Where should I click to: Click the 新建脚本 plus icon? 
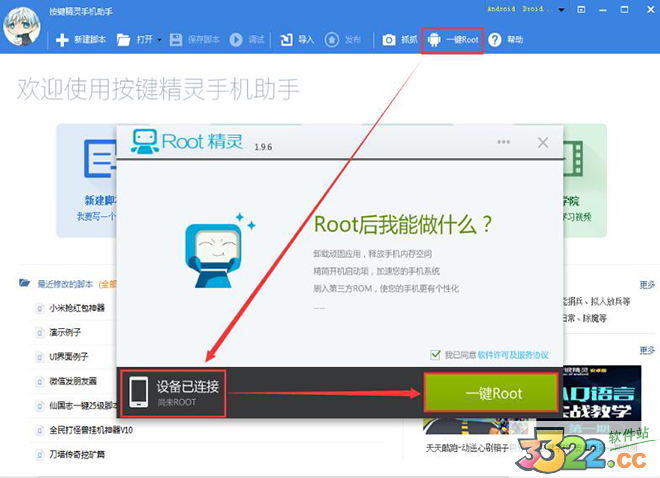62,40
